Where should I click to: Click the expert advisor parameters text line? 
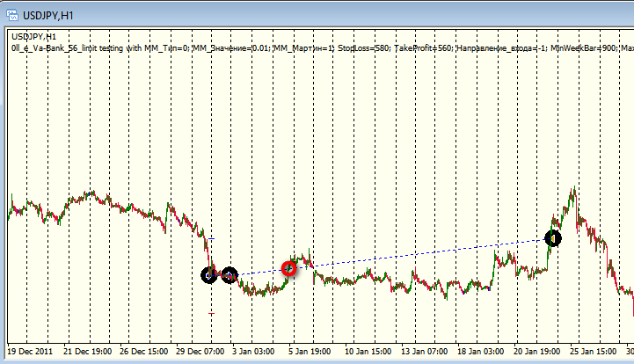tap(322, 48)
